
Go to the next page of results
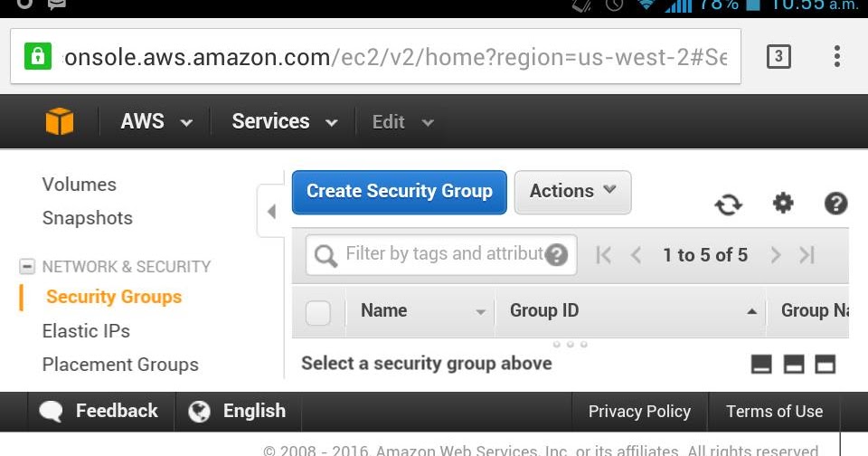pos(775,255)
